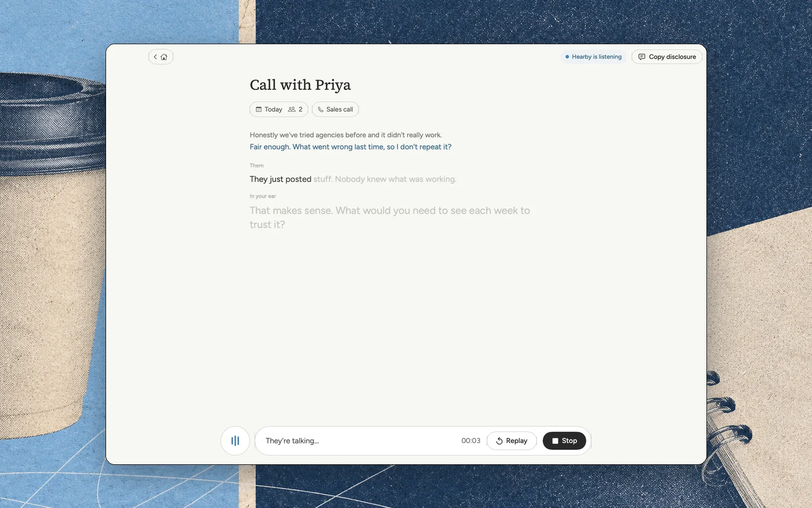Stop the listening session
The height and width of the screenshot is (508, 812).
[564, 441]
